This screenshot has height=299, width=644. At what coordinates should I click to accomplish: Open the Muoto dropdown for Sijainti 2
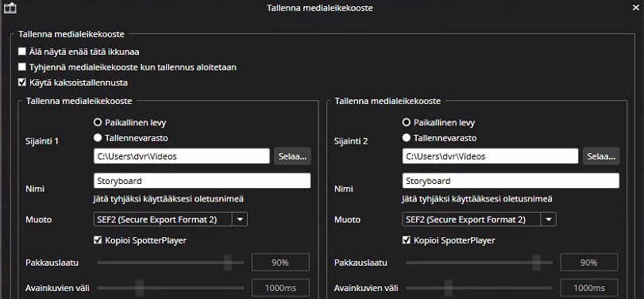click(479, 220)
